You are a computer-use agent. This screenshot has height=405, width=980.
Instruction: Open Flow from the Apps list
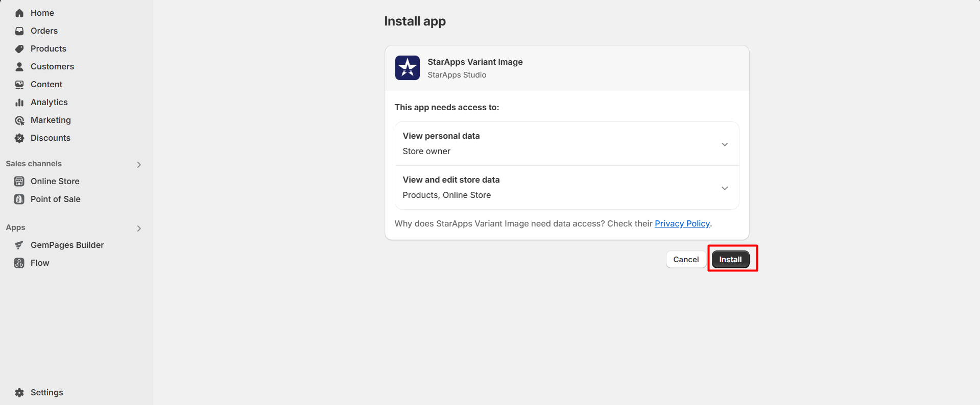(40, 263)
